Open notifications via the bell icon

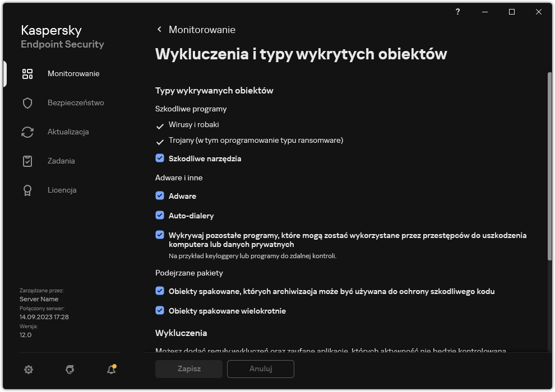click(111, 370)
